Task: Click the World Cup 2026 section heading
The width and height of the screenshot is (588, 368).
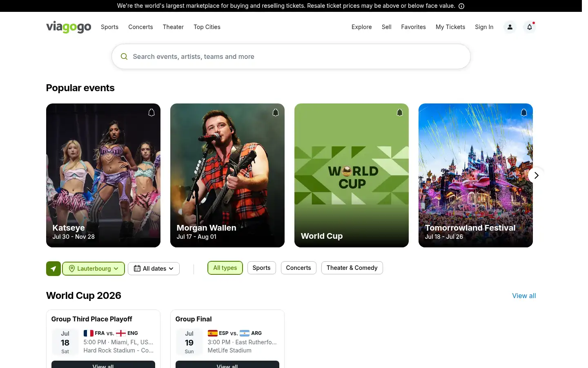Action: (84, 296)
